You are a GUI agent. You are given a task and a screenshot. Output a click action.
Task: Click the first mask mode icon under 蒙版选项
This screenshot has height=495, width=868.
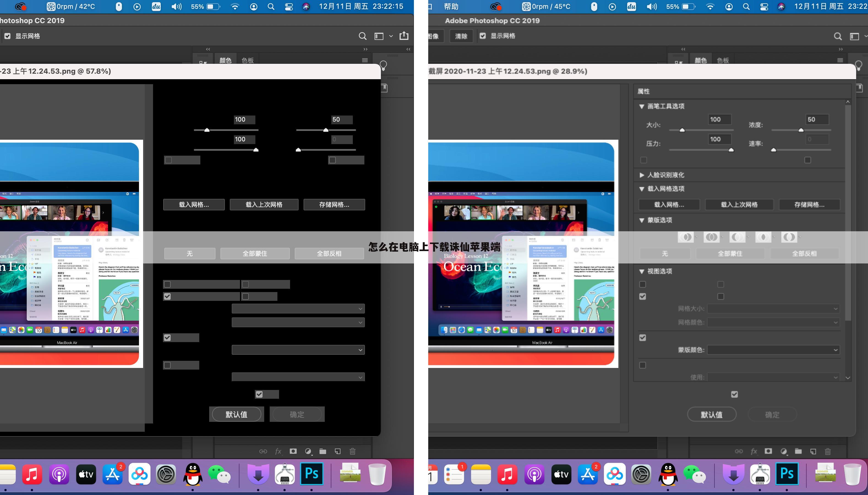pyautogui.click(x=686, y=237)
